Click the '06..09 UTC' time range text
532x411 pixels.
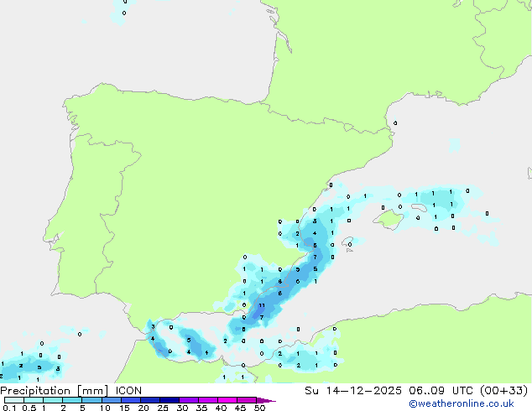[x=443, y=391]
